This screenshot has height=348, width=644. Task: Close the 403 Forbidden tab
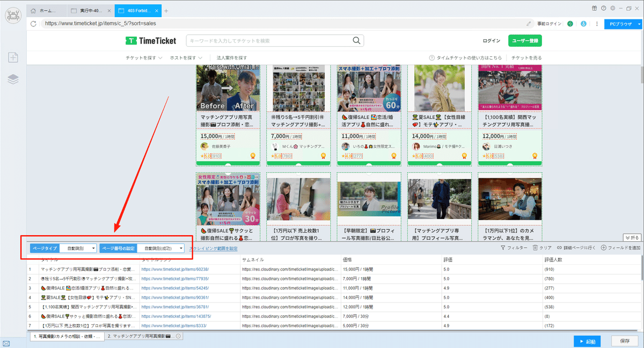157,11
